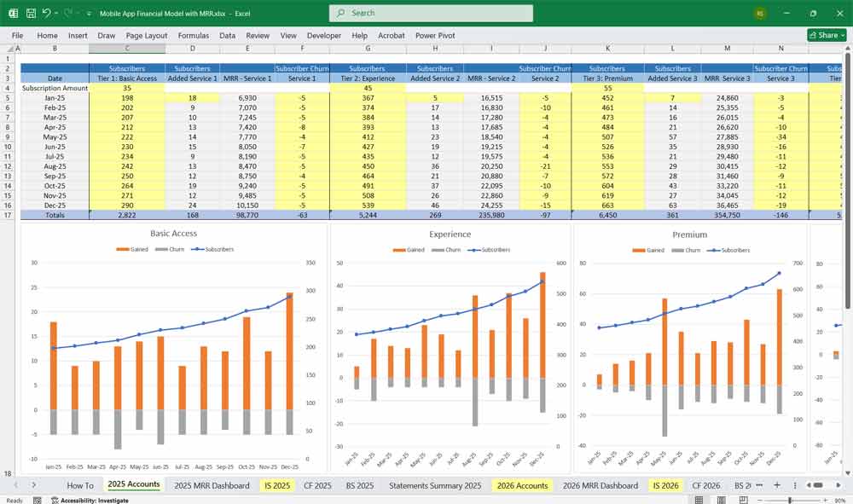Switch to the Formulas ribbon tab
Viewport: 853px width, 504px height.
pos(194,36)
